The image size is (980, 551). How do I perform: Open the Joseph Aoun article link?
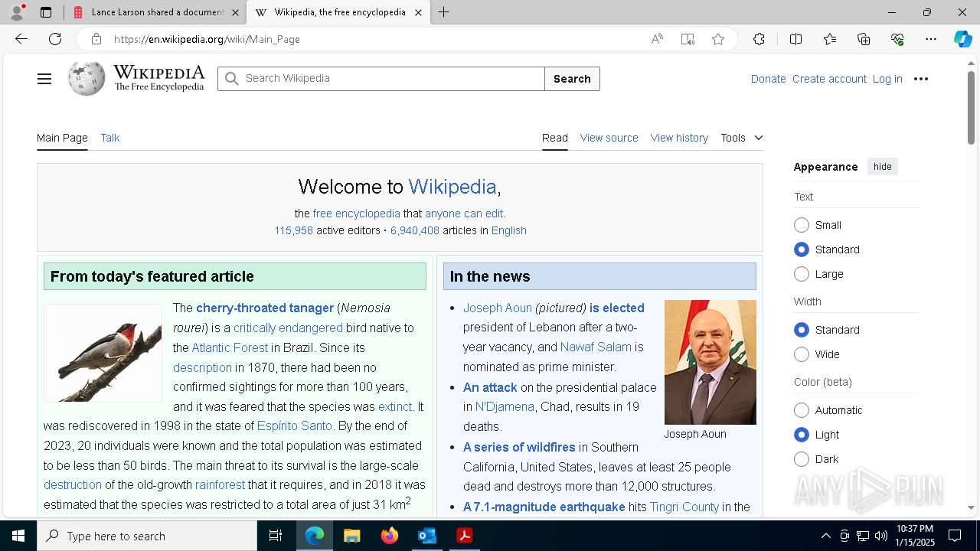(x=498, y=308)
